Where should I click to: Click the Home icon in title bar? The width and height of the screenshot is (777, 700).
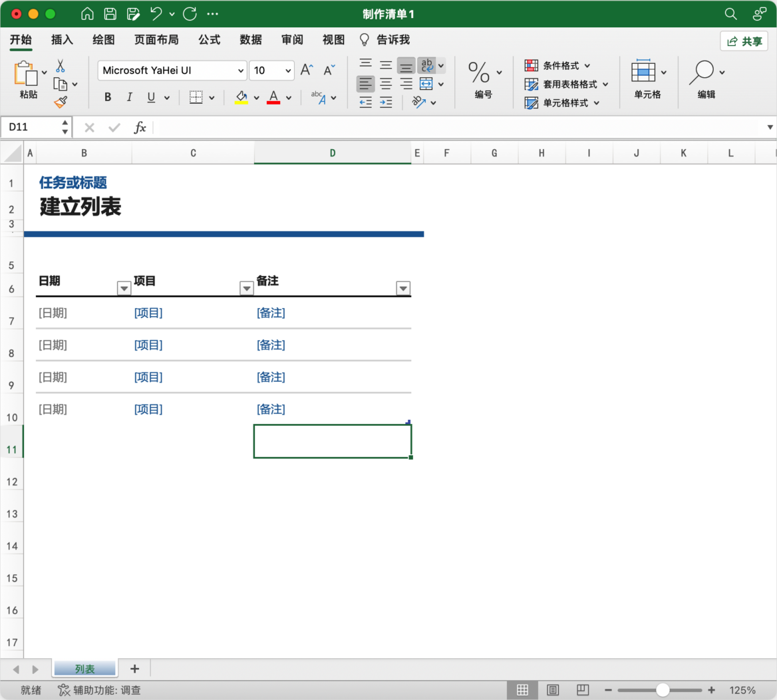point(87,14)
